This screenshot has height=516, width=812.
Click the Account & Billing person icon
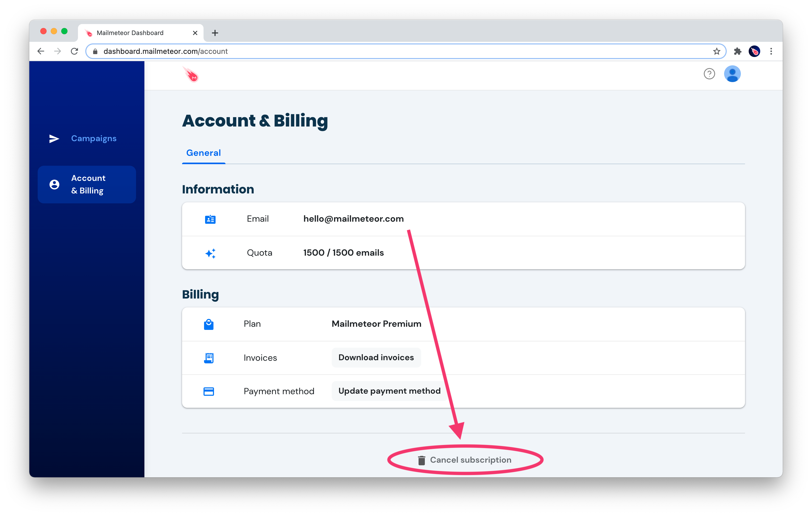coord(54,184)
